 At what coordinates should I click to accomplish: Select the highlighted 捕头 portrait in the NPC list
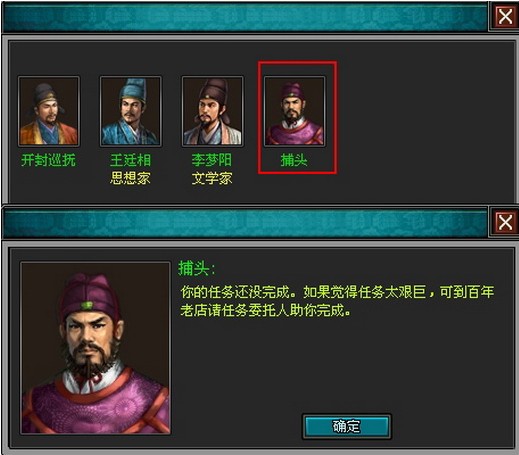click(x=294, y=111)
